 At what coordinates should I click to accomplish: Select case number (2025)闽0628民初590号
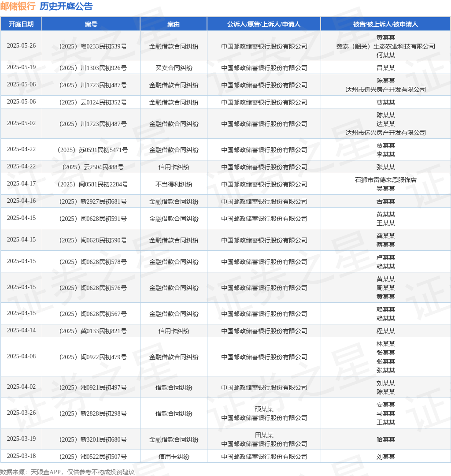tap(92, 241)
